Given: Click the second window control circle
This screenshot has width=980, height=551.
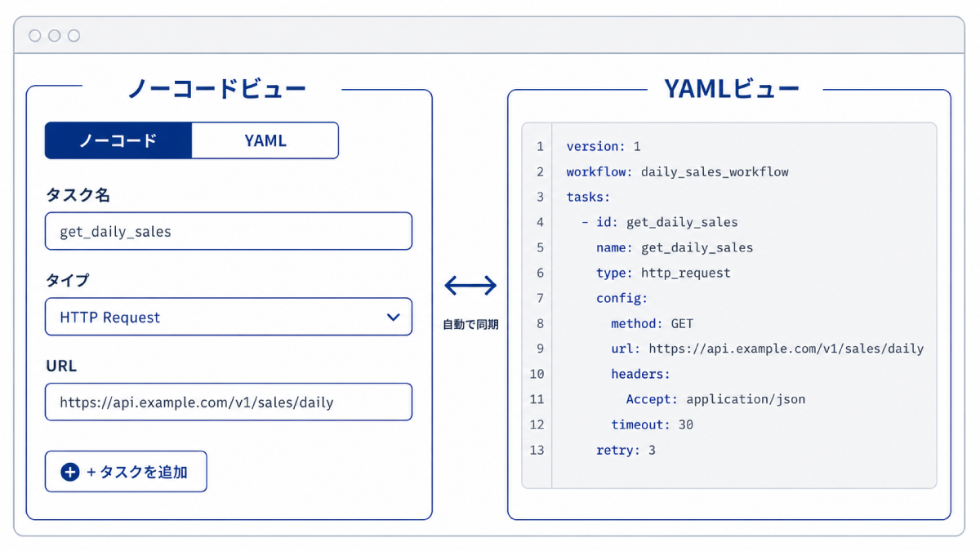Looking at the screenshot, I should click(54, 36).
